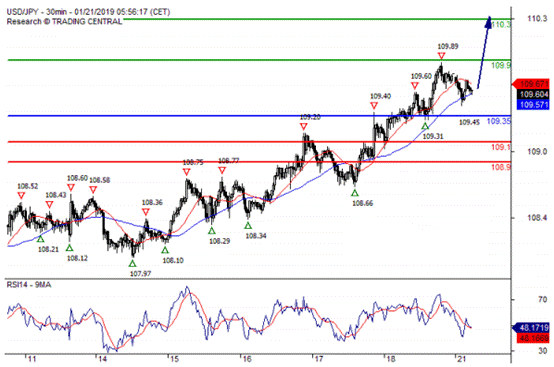Viewport: 554px width, 367px height.
Task: Select the black 109.604 current price tag
Action: click(x=533, y=94)
